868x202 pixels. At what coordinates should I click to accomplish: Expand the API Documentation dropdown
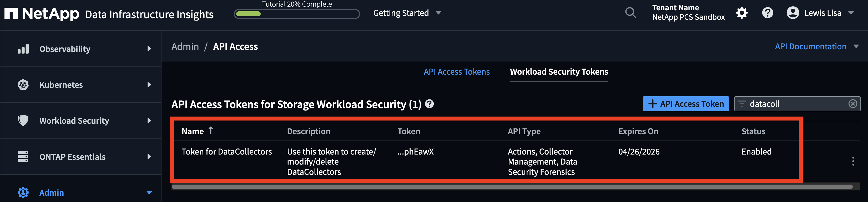coord(856,47)
